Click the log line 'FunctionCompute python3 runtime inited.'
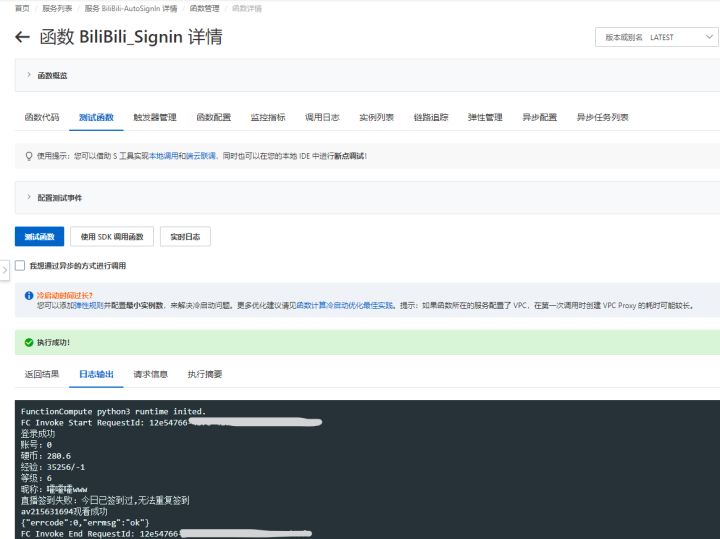Screen dimensions: 720x539 (113, 411)
